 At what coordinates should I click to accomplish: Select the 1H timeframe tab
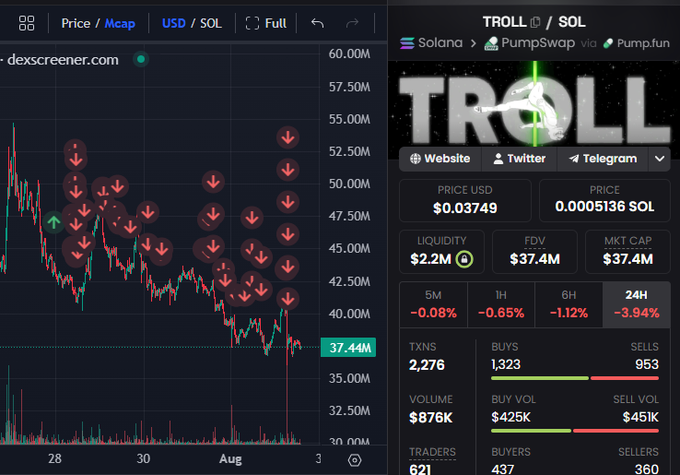tap(501, 305)
